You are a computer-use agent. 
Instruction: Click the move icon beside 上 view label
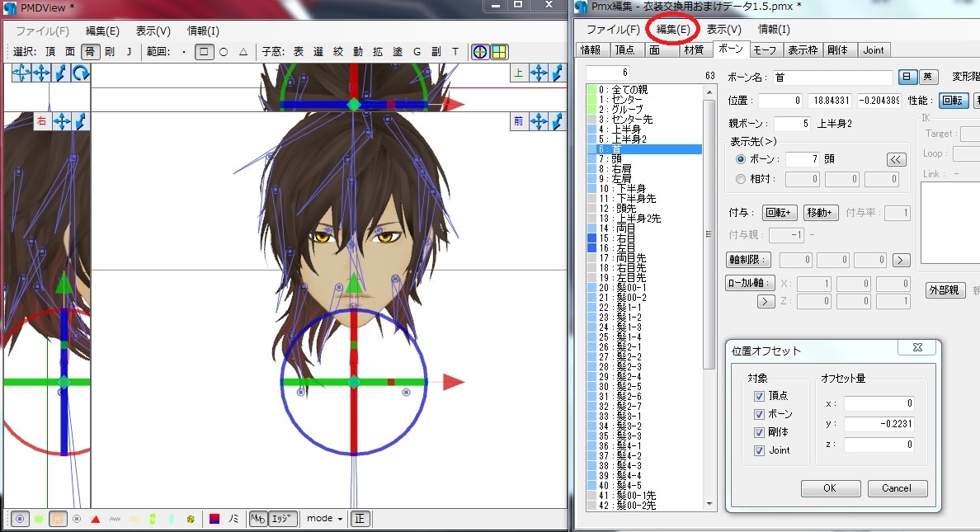coord(539,73)
